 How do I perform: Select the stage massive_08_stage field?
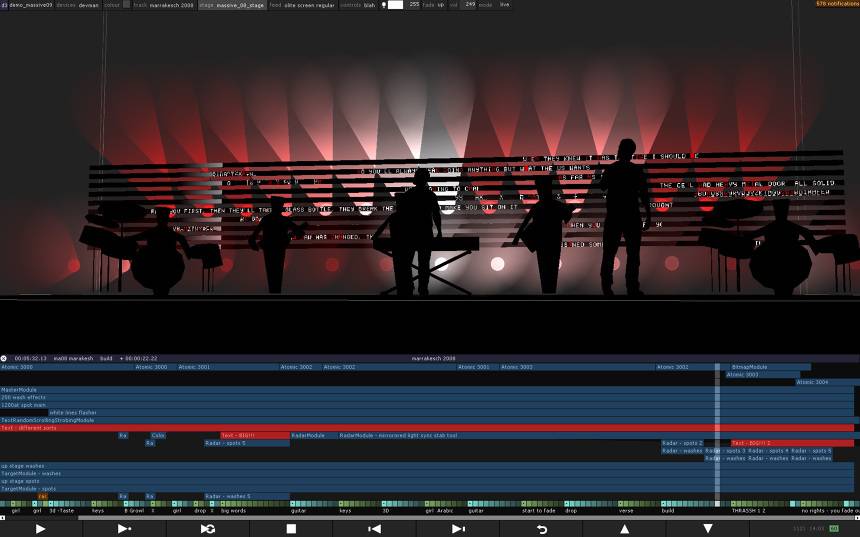coord(233,5)
